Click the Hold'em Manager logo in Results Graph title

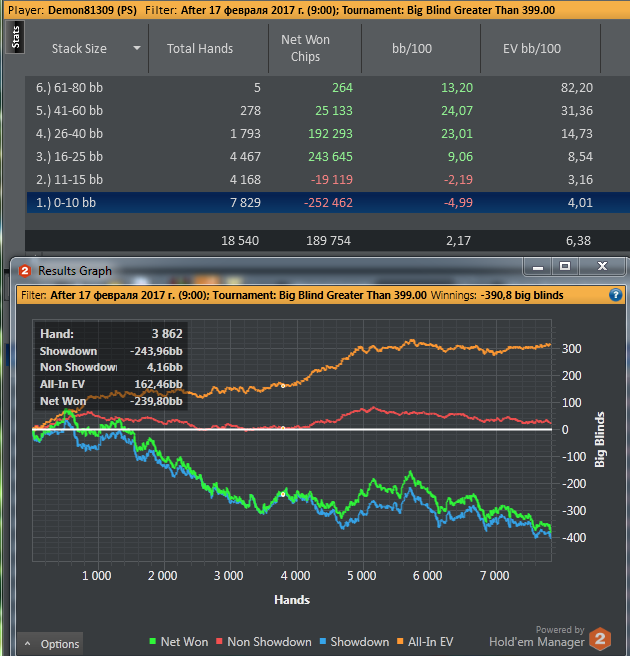tap(25, 271)
